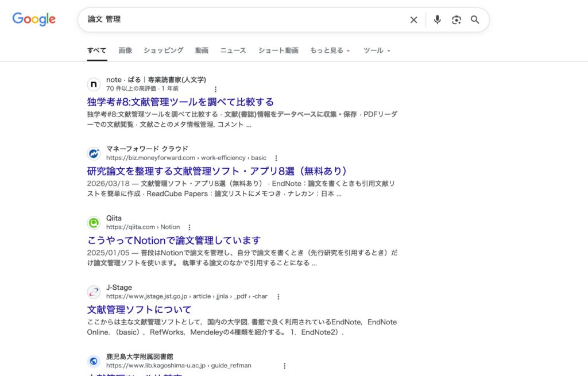Open three-dot menu for note result
Viewport: 588px width, 376px height.
215,89
